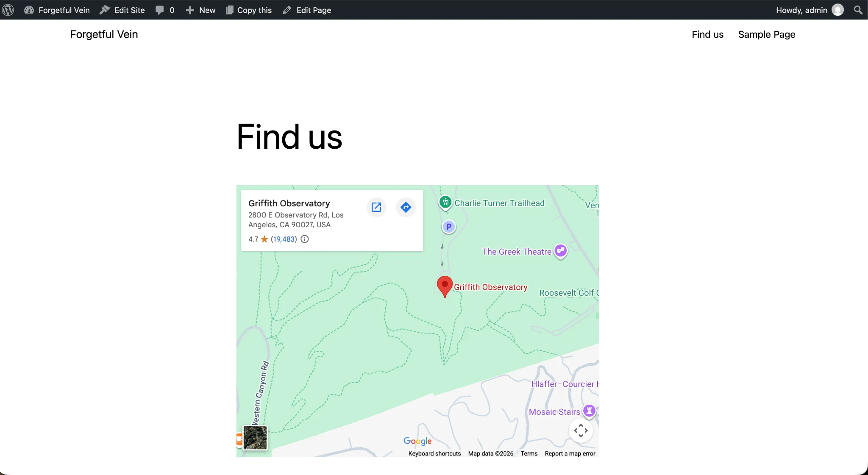Click the orange marker beside satellite thumbnail

[239, 440]
